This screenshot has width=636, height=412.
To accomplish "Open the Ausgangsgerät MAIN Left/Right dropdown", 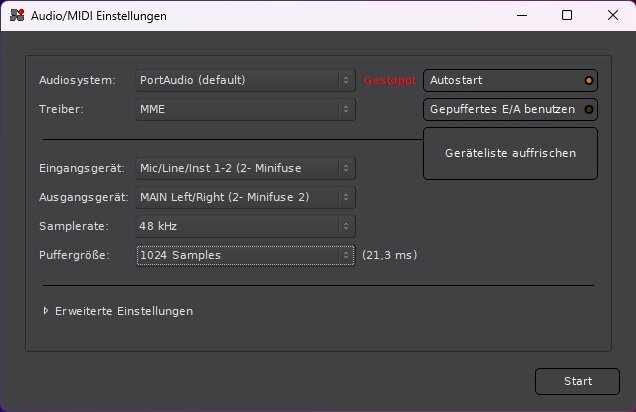I will click(245, 197).
